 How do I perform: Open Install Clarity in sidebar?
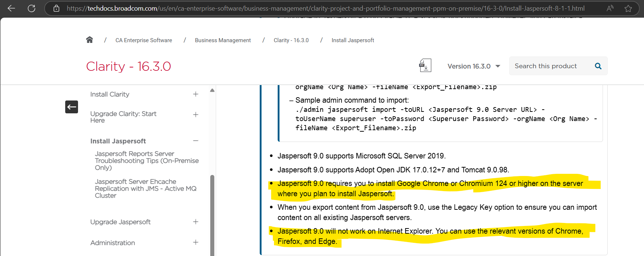(110, 94)
